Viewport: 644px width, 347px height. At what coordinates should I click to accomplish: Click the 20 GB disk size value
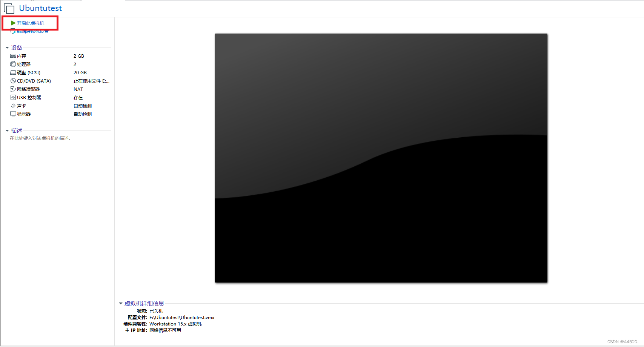point(80,73)
